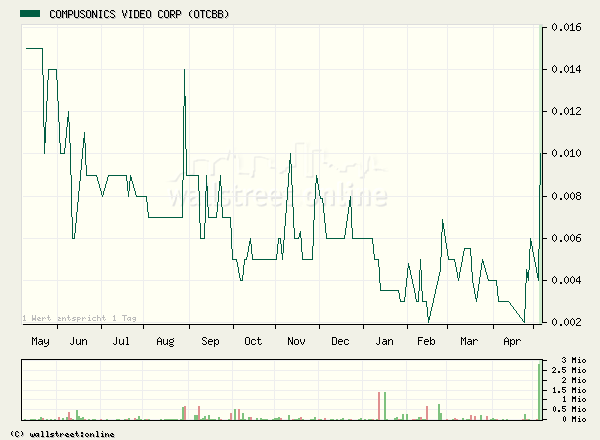The image size is (600, 440).
Task: Click the 0.002 price axis label
Action: click(x=566, y=322)
